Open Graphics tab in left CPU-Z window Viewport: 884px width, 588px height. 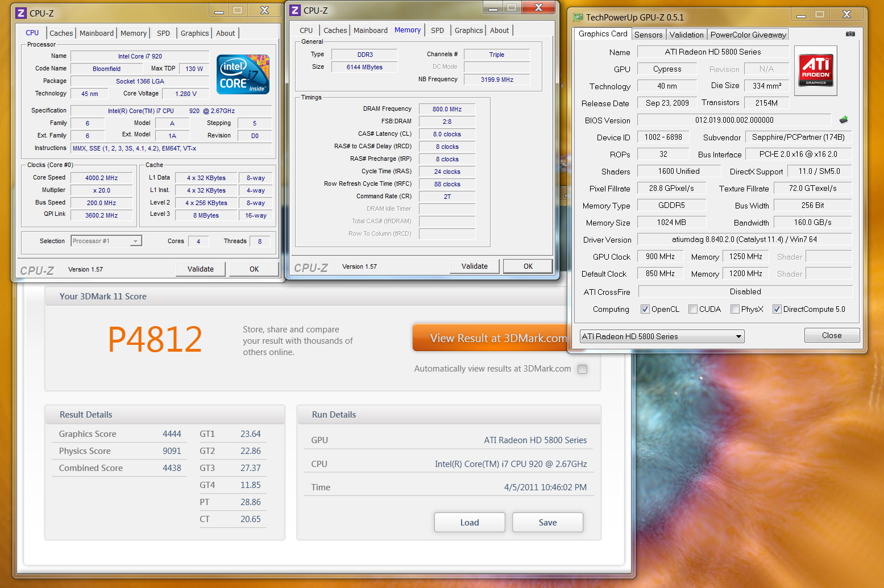[x=194, y=33]
